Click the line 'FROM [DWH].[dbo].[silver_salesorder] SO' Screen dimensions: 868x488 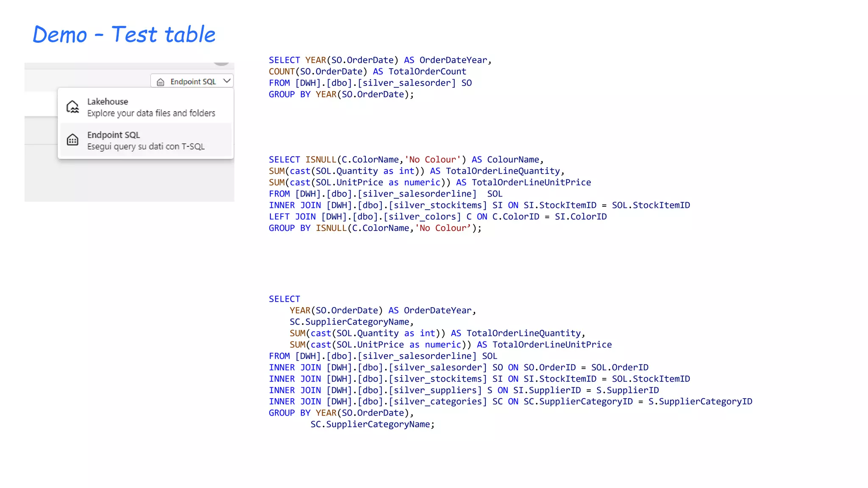(370, 83)
